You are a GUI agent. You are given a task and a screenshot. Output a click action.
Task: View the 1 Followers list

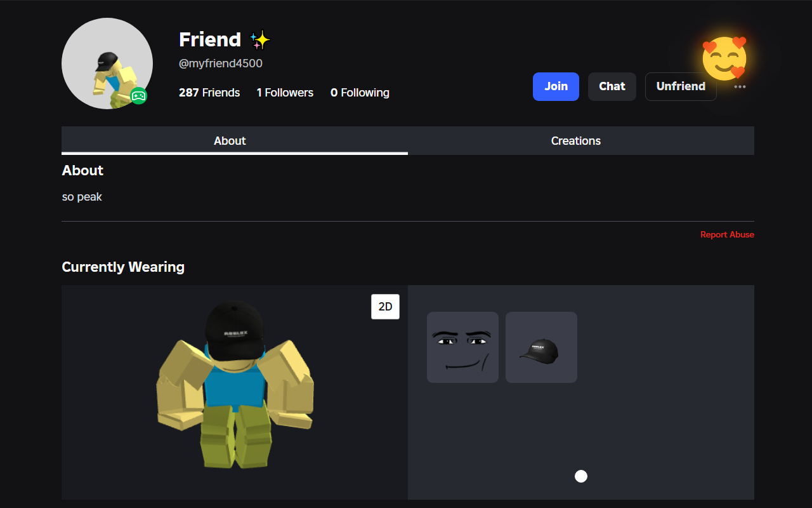[285, 92]
